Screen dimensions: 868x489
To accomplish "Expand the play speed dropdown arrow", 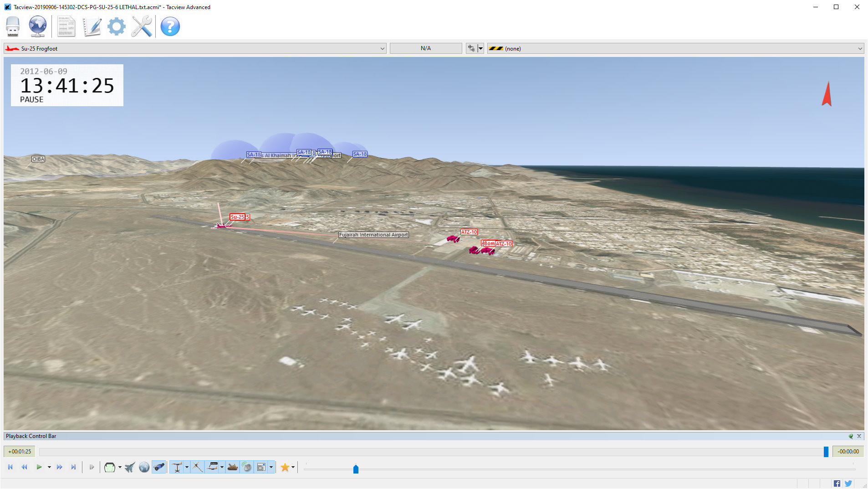I will [x=49, y=467].
